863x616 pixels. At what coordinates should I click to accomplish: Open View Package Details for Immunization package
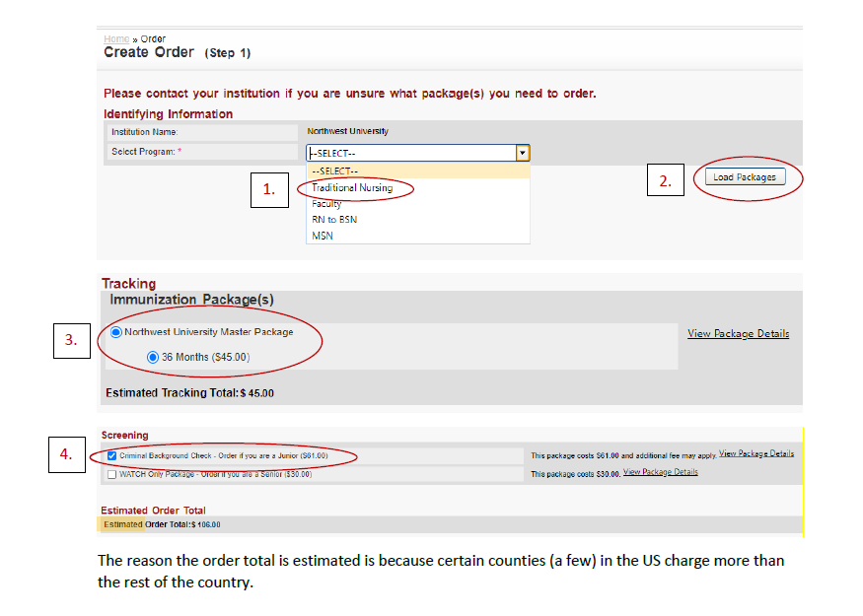click(738, 334)
